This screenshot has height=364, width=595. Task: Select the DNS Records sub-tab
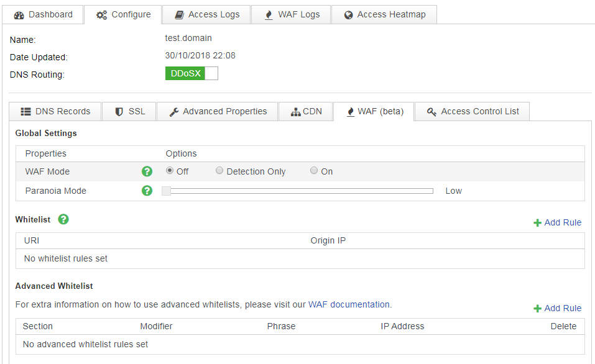coord(55,111)
